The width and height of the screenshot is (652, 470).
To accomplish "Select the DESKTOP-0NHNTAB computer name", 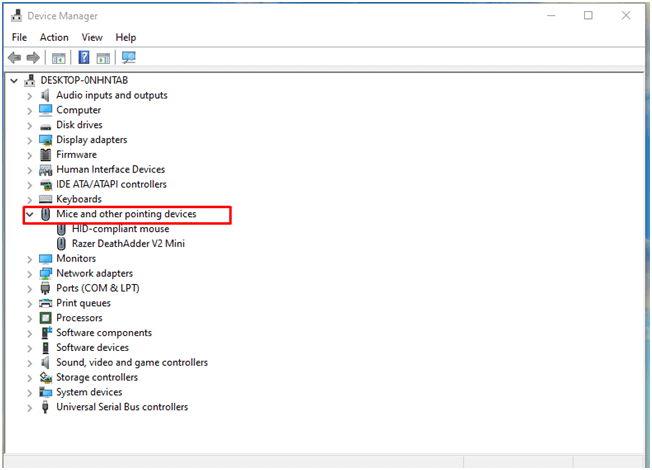I will pos(84,80).
